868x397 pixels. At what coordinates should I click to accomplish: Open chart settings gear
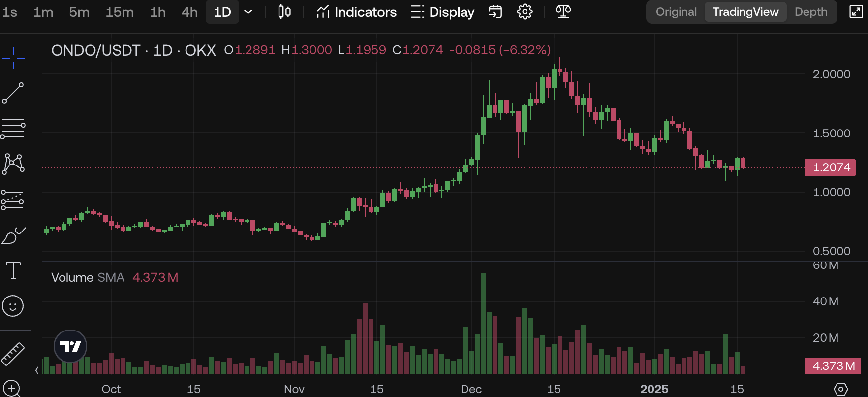tap(525, 12)
